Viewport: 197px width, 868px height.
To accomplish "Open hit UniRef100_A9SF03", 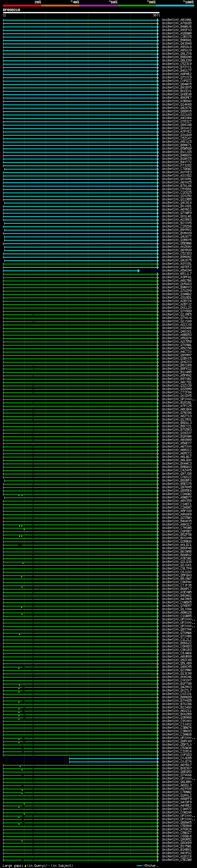I will tap(177, 30).
